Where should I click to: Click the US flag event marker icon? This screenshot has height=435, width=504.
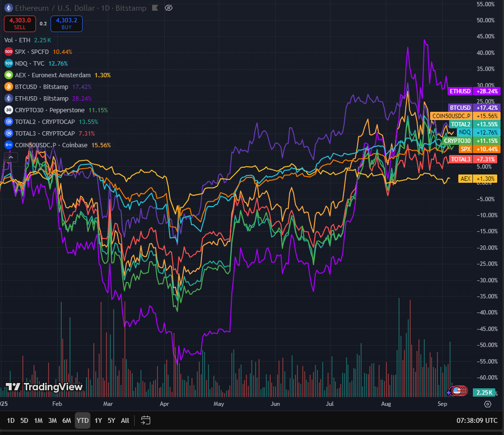click(x=457, y=391)
